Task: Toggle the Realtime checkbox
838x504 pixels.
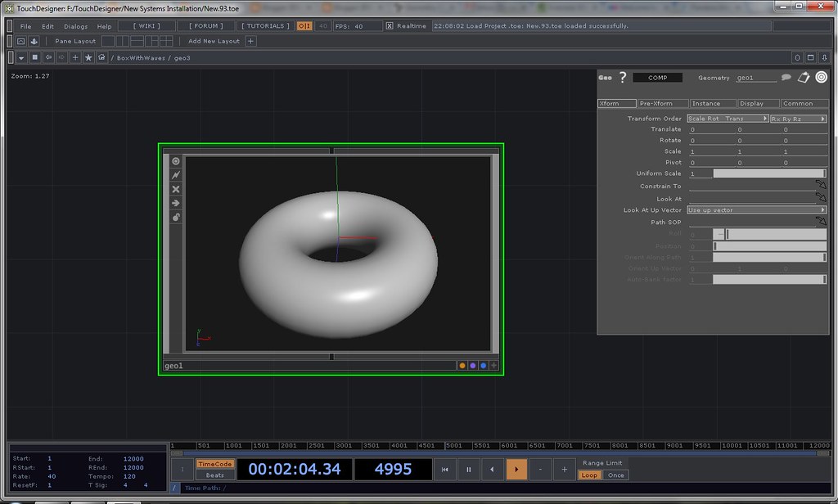Action: (x=390, y=26)
